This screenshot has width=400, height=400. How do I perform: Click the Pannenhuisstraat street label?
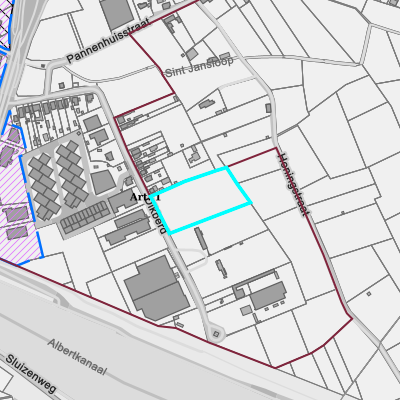pyautogui.click(x=108, y=40)
